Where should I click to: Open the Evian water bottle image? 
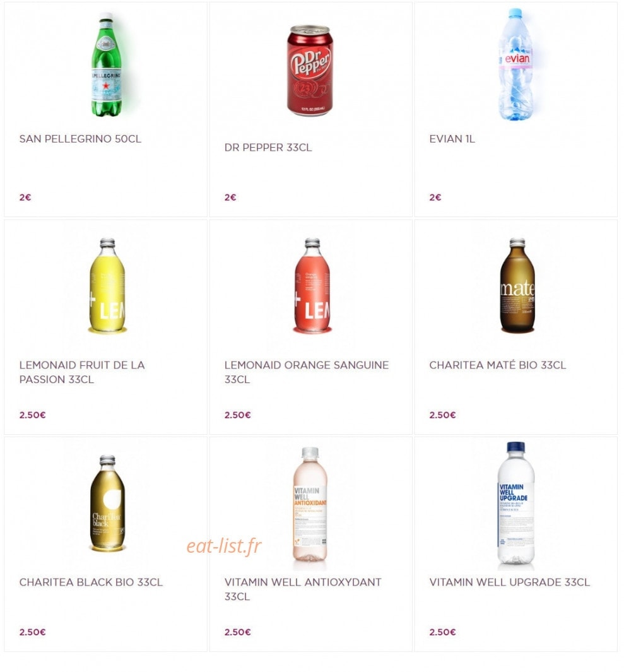515,64
